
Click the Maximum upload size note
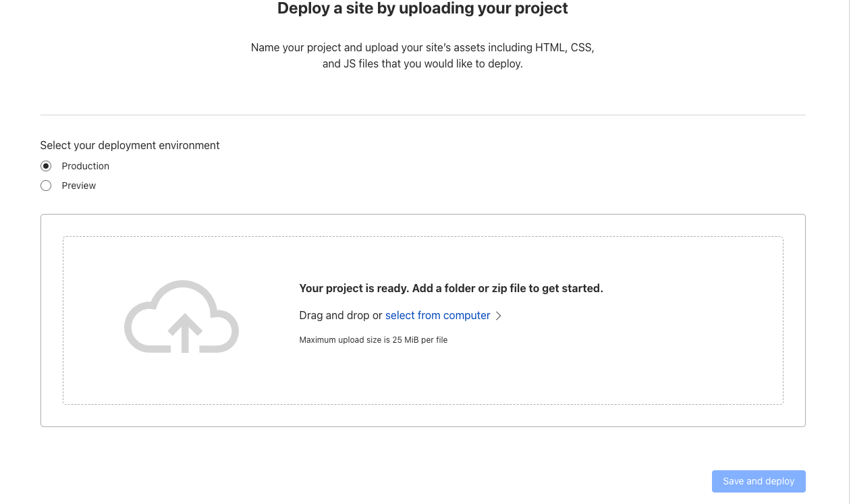[373, 340]
